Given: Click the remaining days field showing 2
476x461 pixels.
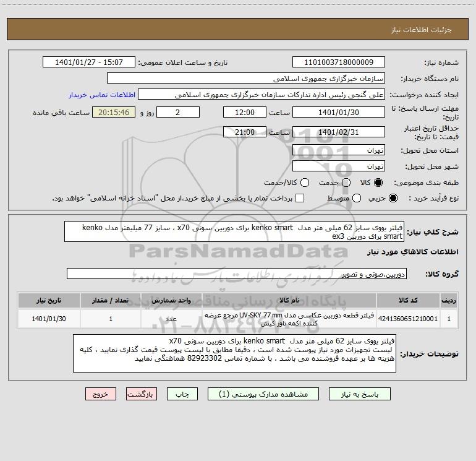Looking at the screenshot, I should point(178,112).
